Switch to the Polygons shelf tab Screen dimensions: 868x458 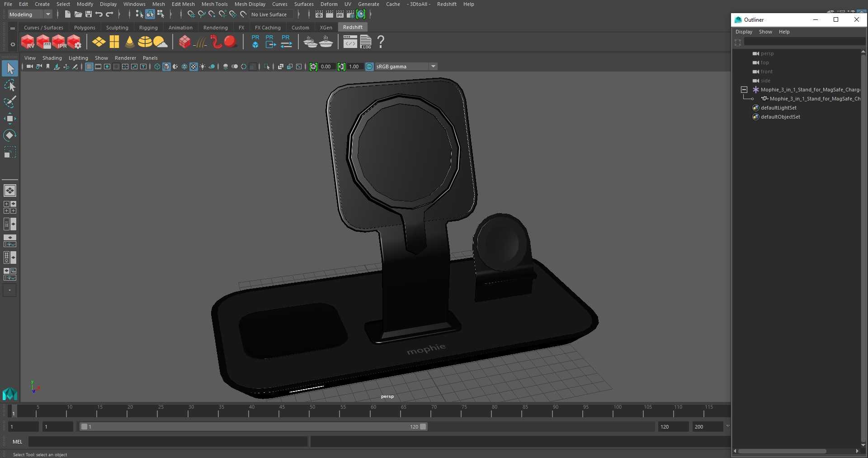(x=85, y=28)
